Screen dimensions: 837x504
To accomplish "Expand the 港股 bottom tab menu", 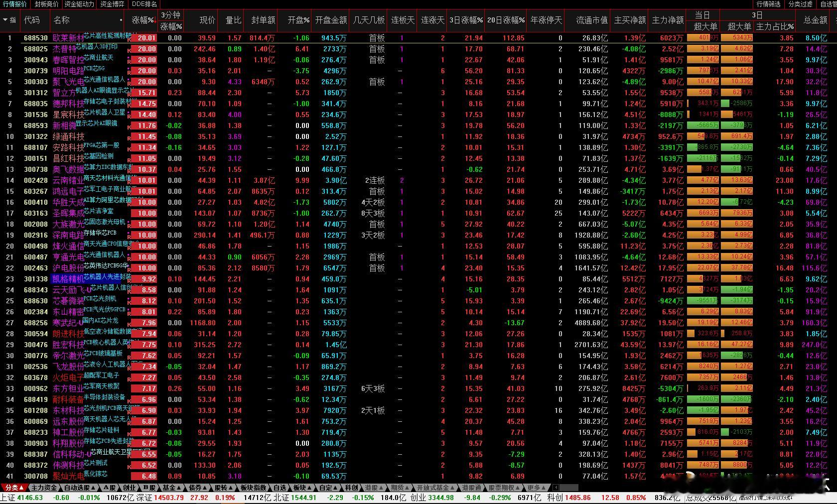I will [x=374, y=488].
